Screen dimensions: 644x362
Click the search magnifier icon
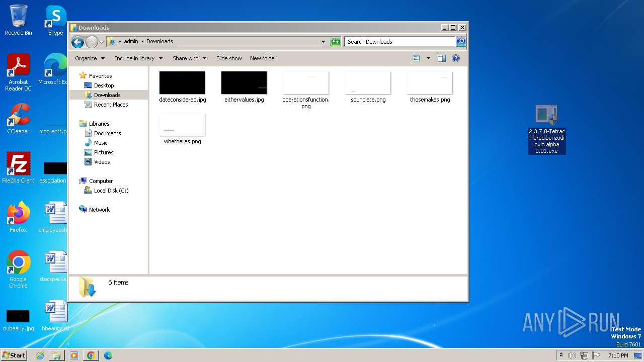pos(460,42)
